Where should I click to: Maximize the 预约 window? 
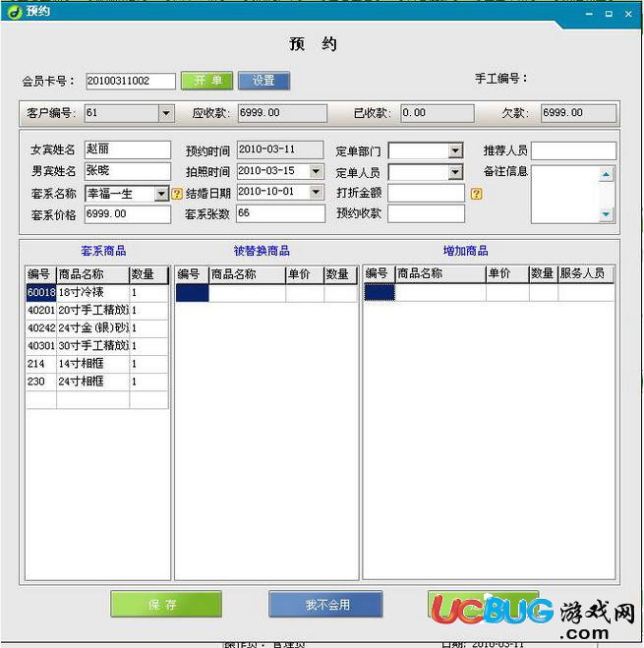tap(609, 14)
